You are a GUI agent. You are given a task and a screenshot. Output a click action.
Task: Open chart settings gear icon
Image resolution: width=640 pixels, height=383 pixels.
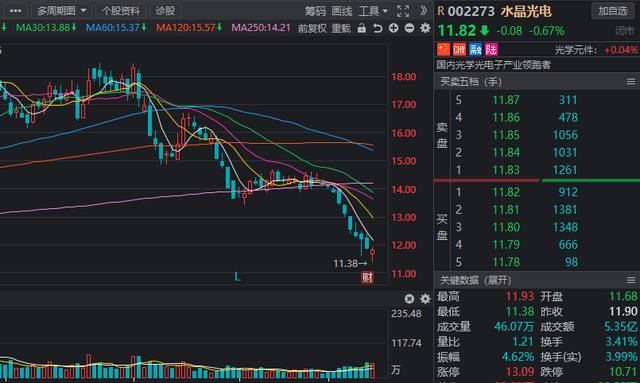click(x=425, y=28)
